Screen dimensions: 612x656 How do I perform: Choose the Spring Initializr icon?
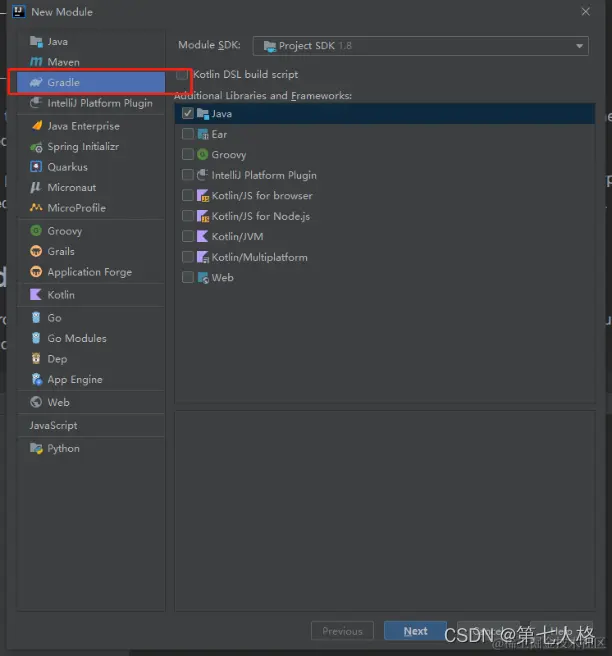point(36,147)
